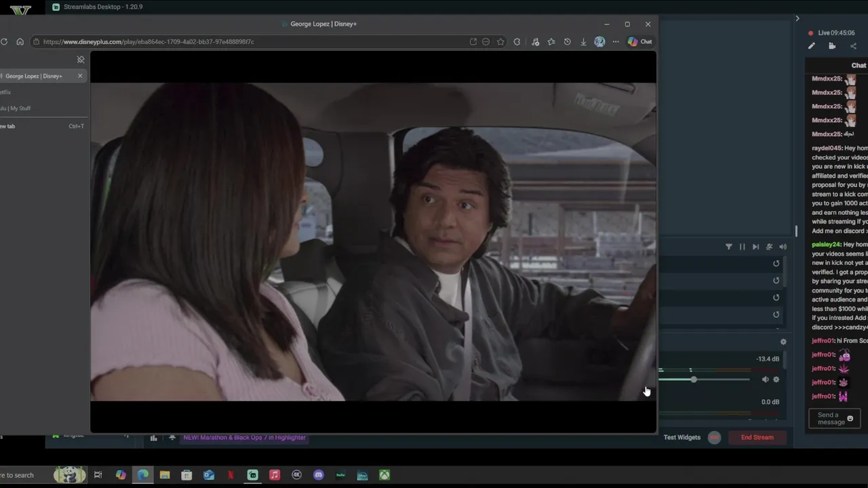
Task: Open Copilot from the taskbar
Action: (121, 475)
